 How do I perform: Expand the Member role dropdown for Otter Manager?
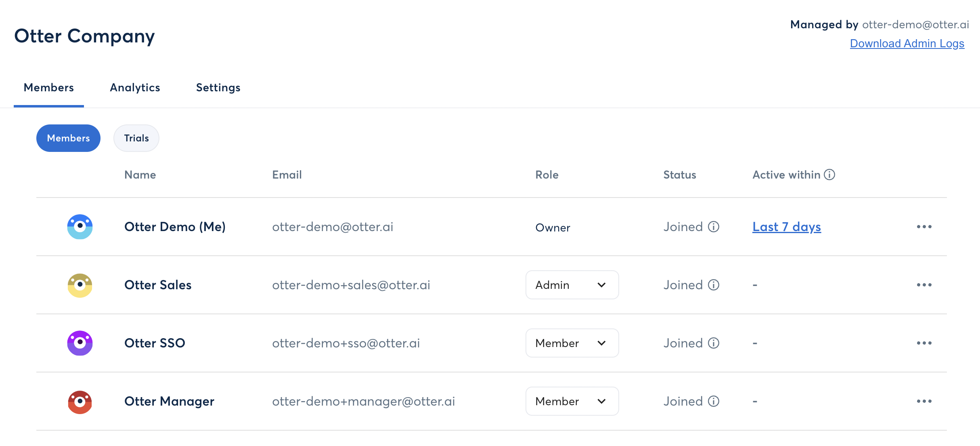point(572,401)
